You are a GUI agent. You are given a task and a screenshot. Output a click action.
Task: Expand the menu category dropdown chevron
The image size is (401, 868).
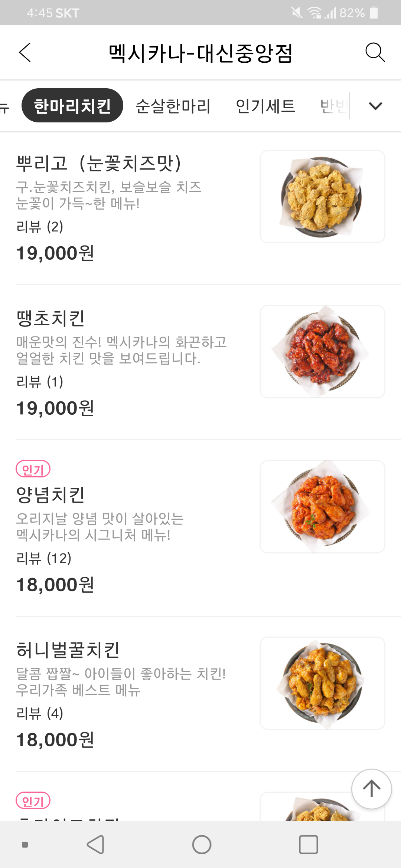pyautogui.click(x=375, y=106)
